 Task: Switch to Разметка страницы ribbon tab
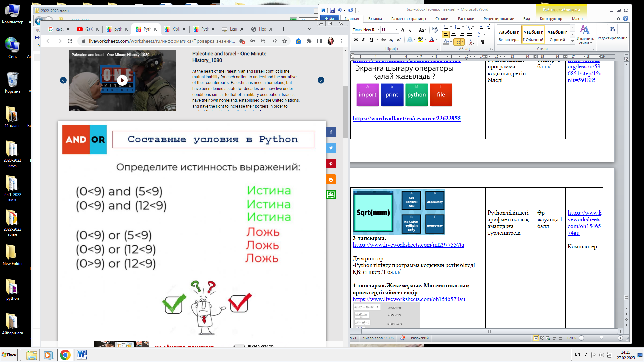point(409,19)
